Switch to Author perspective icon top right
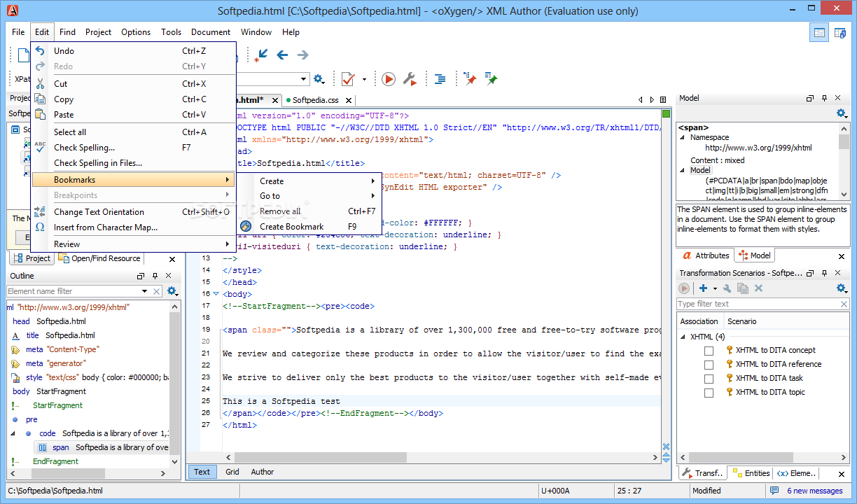 [839, 32]
